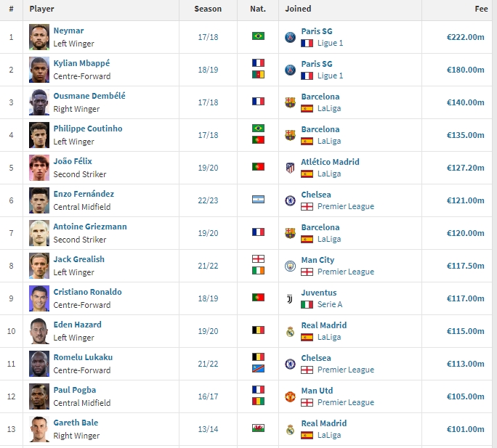Click the Wales flag next to Gareth Bale
This screenshot has width=497, height=448.
pyautogui.click(x=258, y=428)
